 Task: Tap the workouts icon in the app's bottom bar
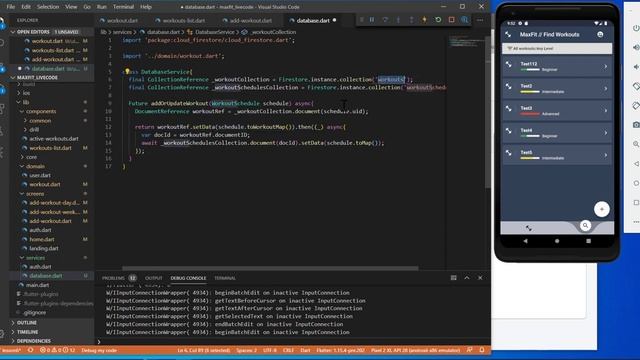[529, 228]
